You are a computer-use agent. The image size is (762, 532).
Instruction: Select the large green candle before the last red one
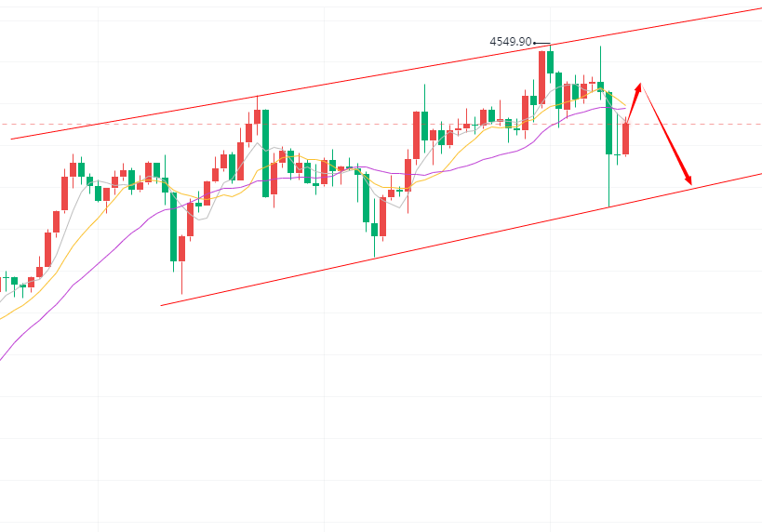coord(608,123)
